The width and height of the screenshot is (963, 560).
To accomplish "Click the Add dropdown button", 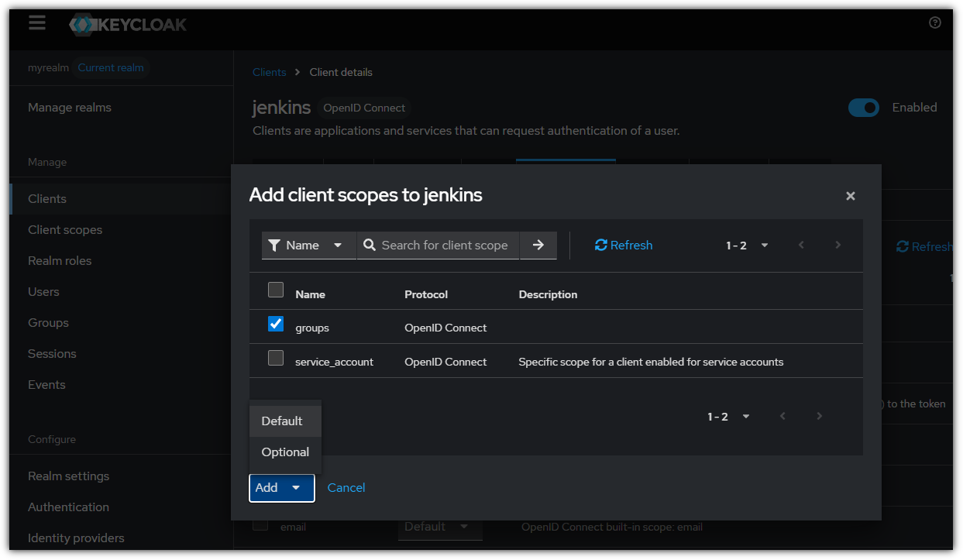I will tap(282, 488).
